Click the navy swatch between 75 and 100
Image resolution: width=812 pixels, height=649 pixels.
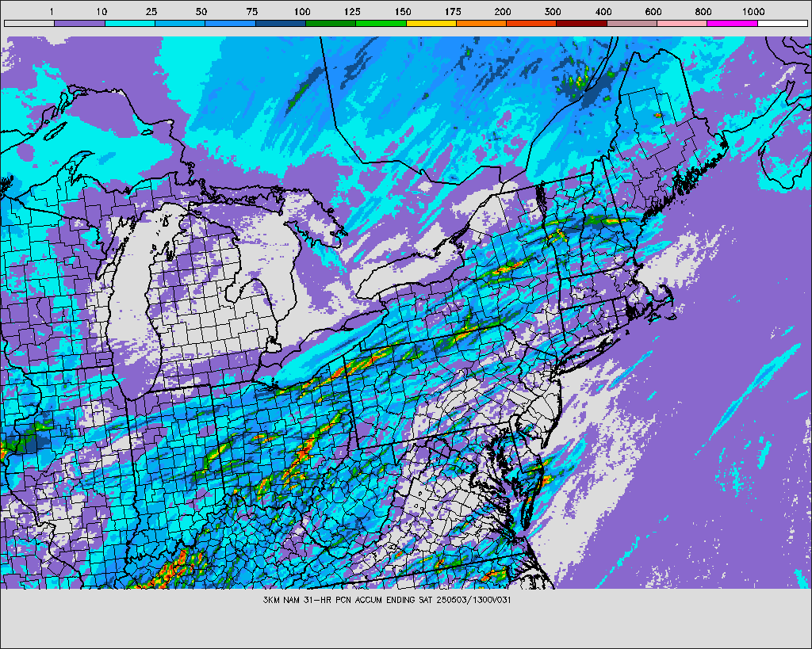pyautogui.click(x=281, y=23)
